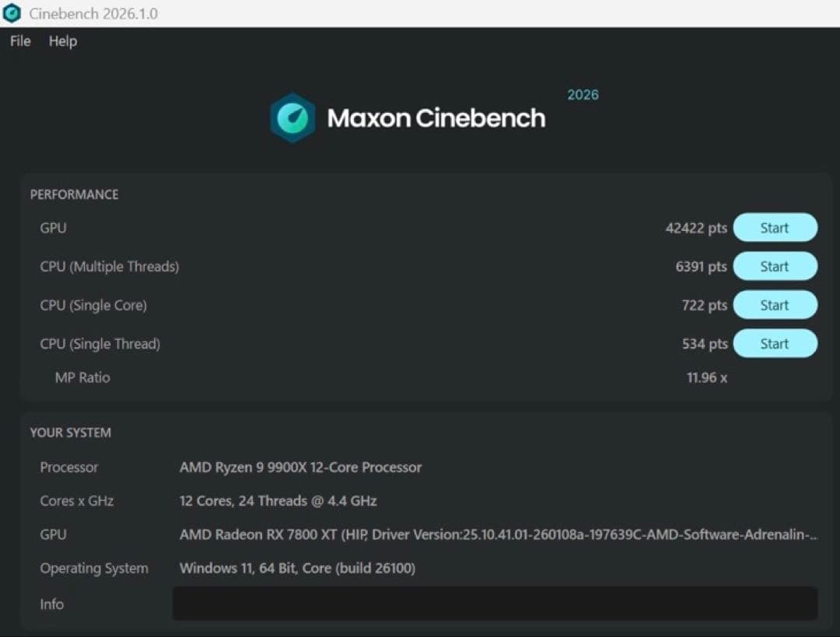The image size is (840, 637).
Task: Start the GPU benchmark
Action: click(775, 228)
